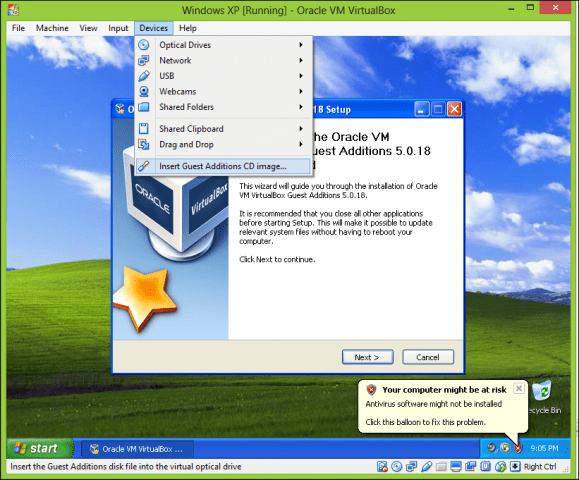579x480 pixels.
Task: Close the Devices menu via its title
Action: pyautogui.click(x=154, y=28)
